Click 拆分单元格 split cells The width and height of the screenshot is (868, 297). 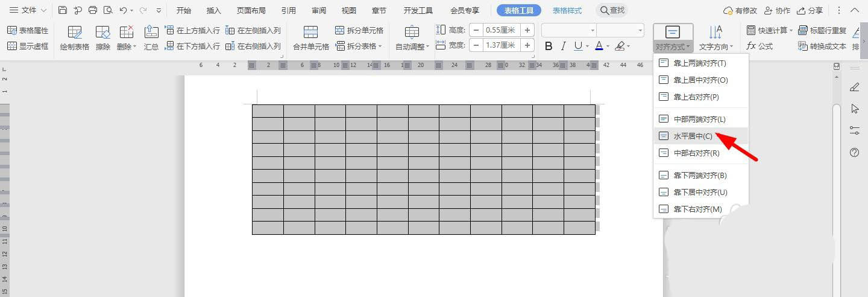pyautogui.click(x=359, y=30)
